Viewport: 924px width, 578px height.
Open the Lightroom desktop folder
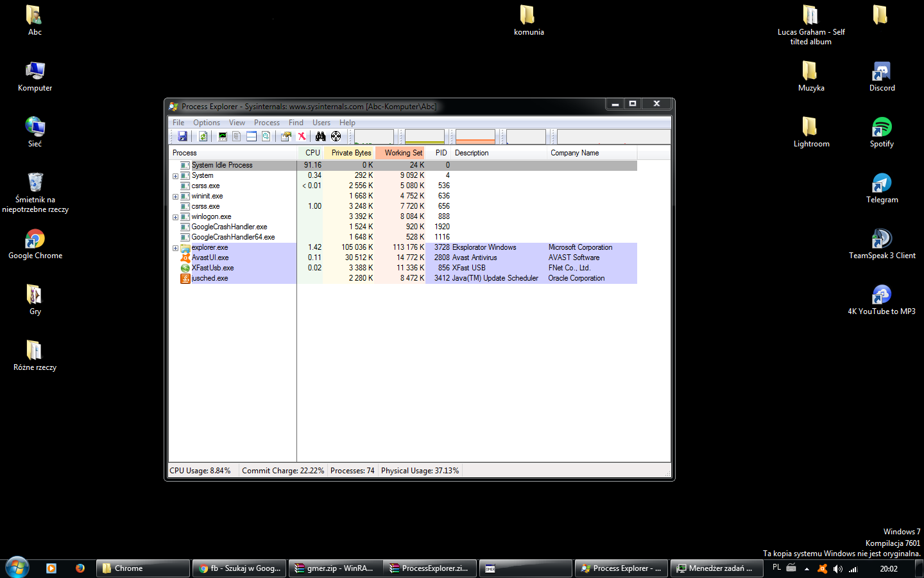811,132
